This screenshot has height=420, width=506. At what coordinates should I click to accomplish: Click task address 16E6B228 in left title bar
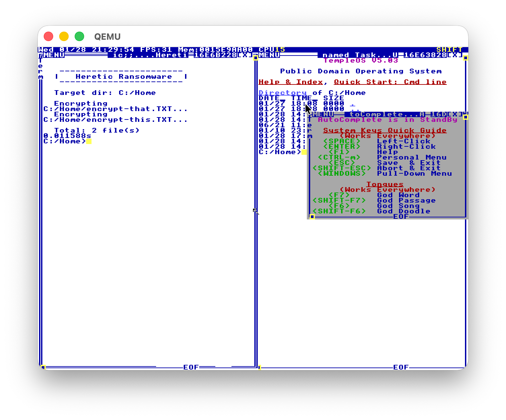[x=215, y=55]
